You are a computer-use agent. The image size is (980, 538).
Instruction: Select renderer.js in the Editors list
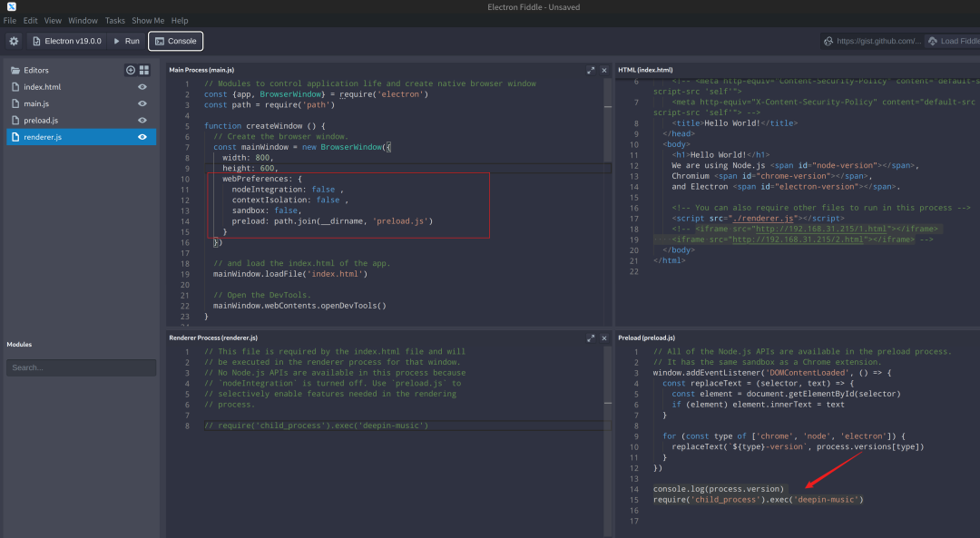pos(43,137)
